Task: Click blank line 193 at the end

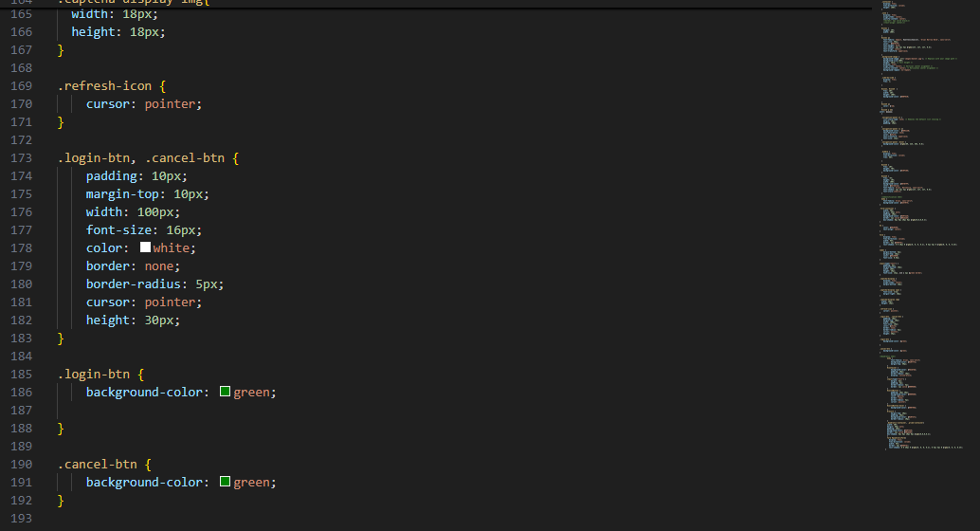Action: pyautogui.click(x=438, y=519)
